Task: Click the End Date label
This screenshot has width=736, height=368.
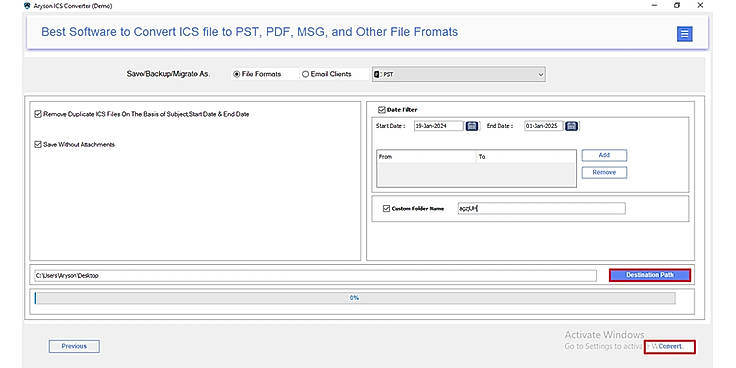Action: coord(499,126)
